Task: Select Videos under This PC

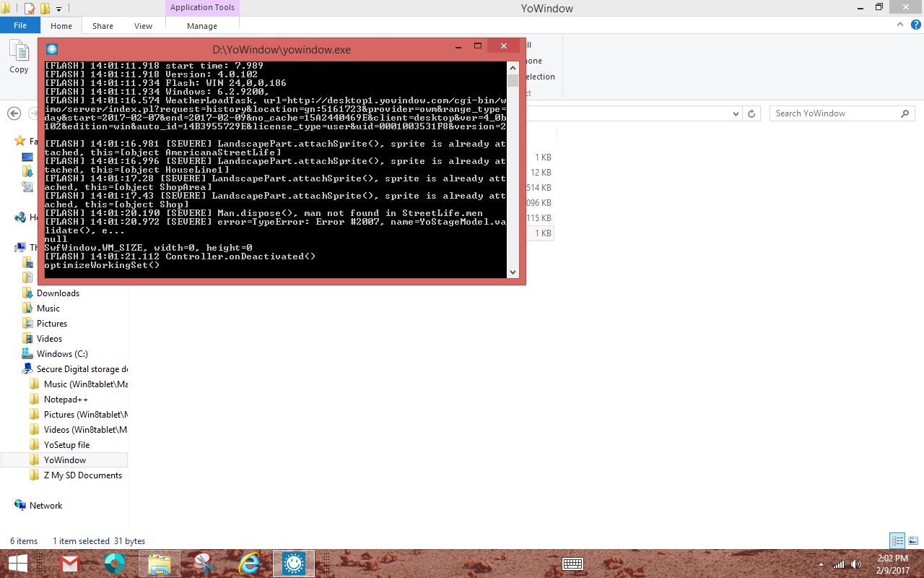Action: coord(49,339)
